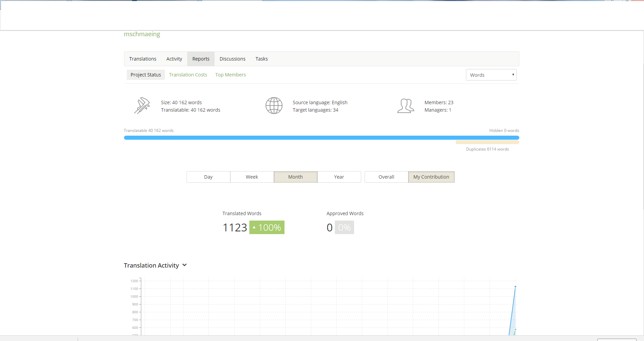This screenshot has height=341, width=644.
Task: Select the Reports tab
Action: (201, 59)
